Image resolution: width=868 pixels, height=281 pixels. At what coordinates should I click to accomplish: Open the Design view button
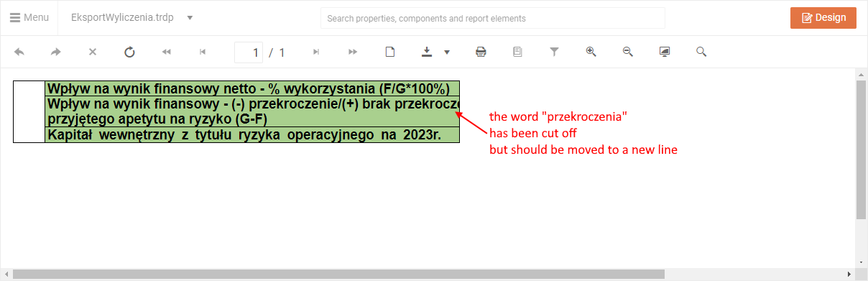(823, 18)
